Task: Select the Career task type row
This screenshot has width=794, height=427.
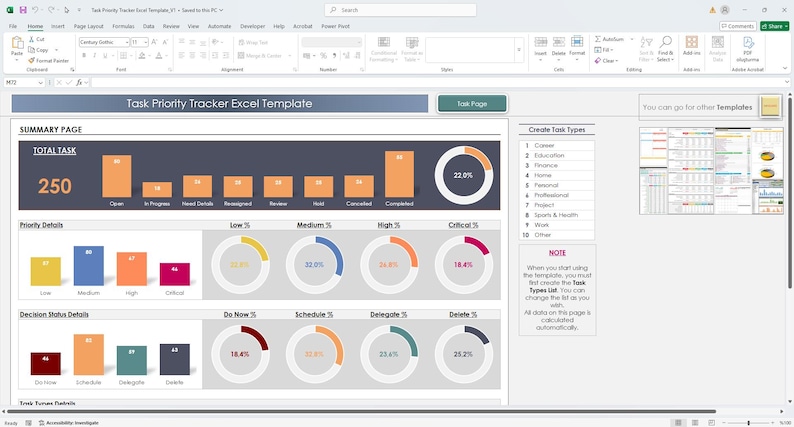Action: [x=557, y=145]
